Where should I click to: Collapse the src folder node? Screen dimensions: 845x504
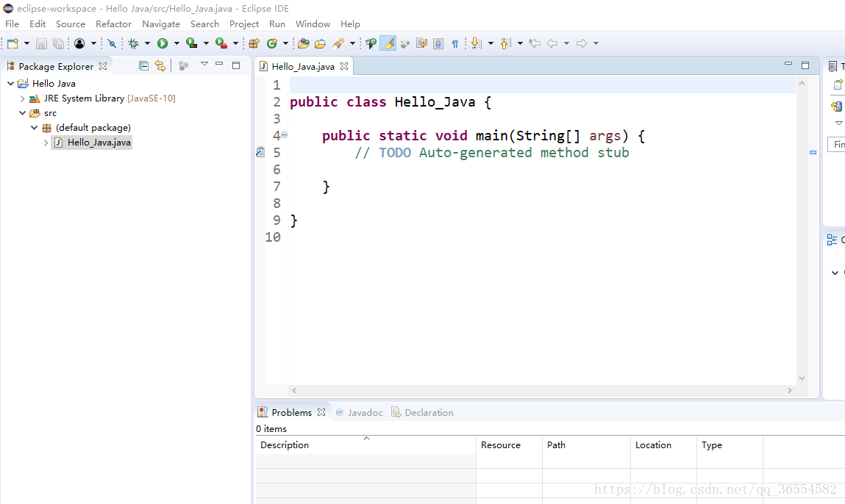[x=22, y=113]
